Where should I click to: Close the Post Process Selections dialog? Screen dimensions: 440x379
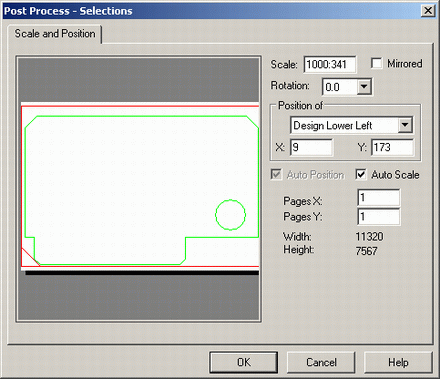(428, 11)
